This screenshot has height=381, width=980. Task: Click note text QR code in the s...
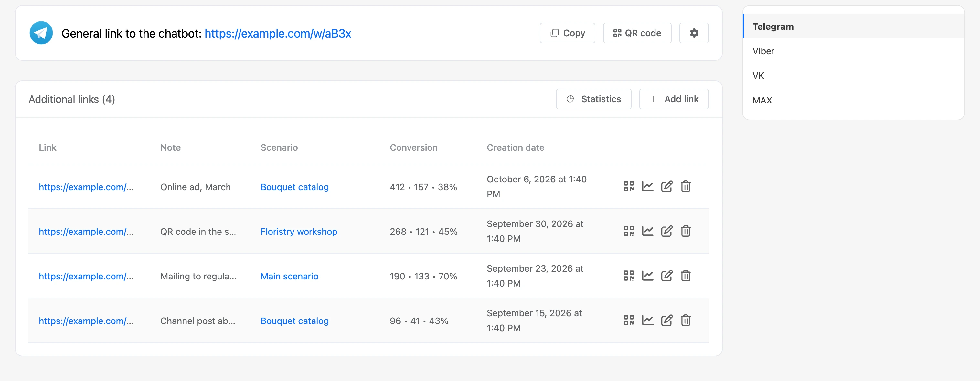(x=198, y=232)
